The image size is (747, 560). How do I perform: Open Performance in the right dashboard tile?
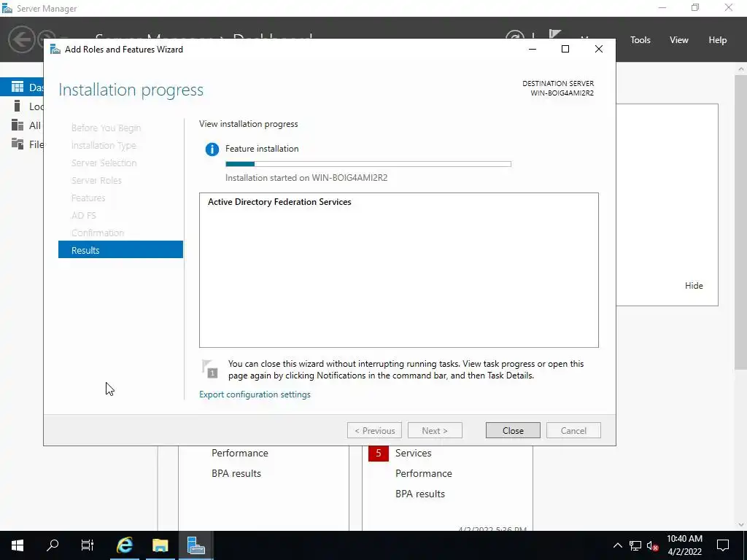[424, 473]
